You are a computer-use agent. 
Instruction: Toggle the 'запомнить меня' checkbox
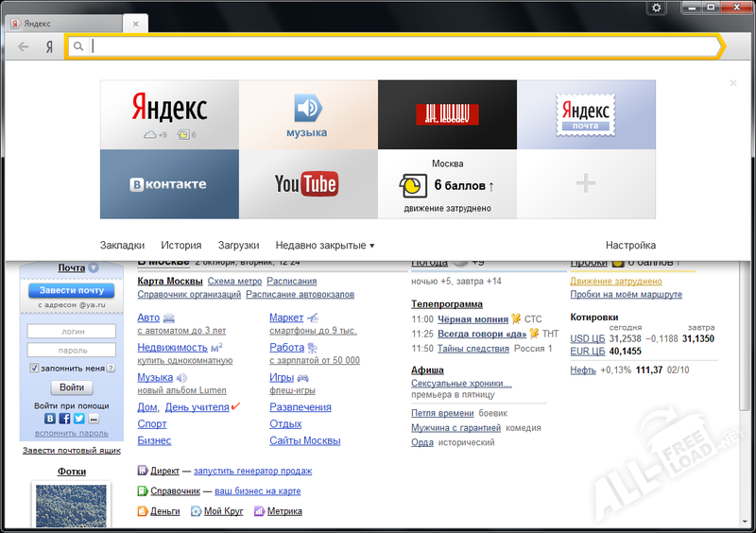tap(35, 368)
